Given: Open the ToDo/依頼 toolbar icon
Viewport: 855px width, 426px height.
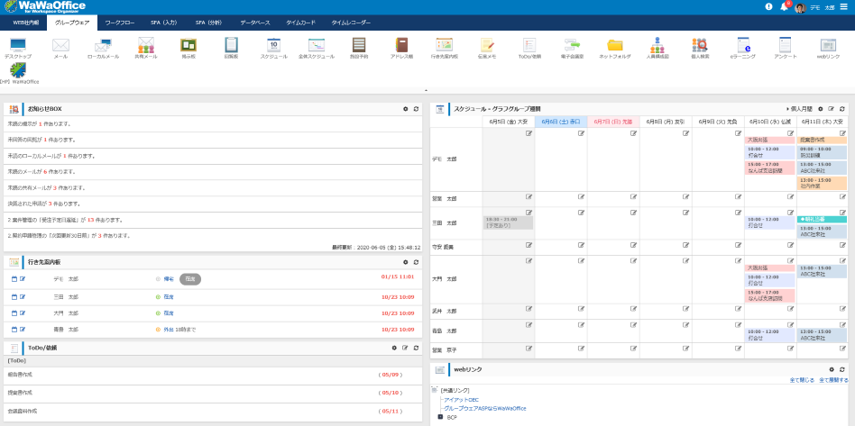Looking at the screenshot, I should coord(529,47).
